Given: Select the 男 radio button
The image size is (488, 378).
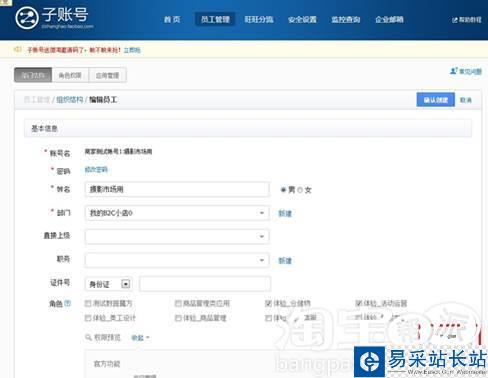Looking at the screenshot, I should 283,190.
